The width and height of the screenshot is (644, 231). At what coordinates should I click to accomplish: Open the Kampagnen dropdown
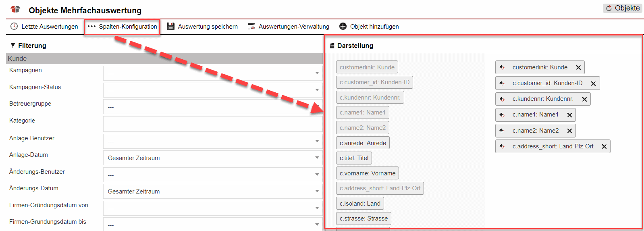pos(212,73)
